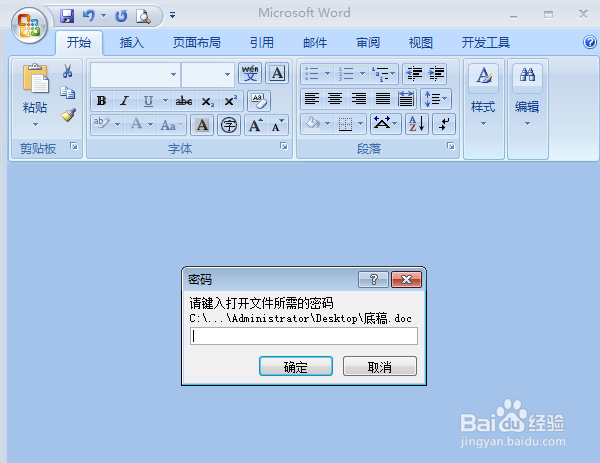
Task: Switch to the 页面布局 tab
Action: click(197, 42)
